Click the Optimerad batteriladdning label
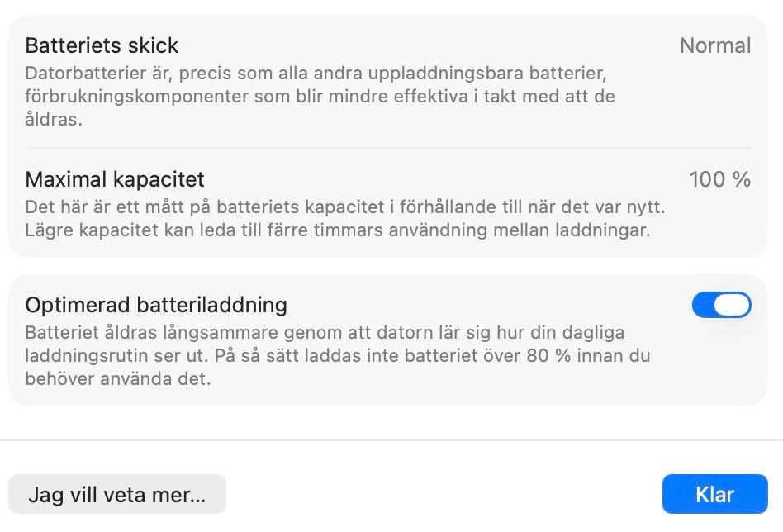The height and width of the screenshot is (532, 783). pyautogui.click(x=156, y=304)
